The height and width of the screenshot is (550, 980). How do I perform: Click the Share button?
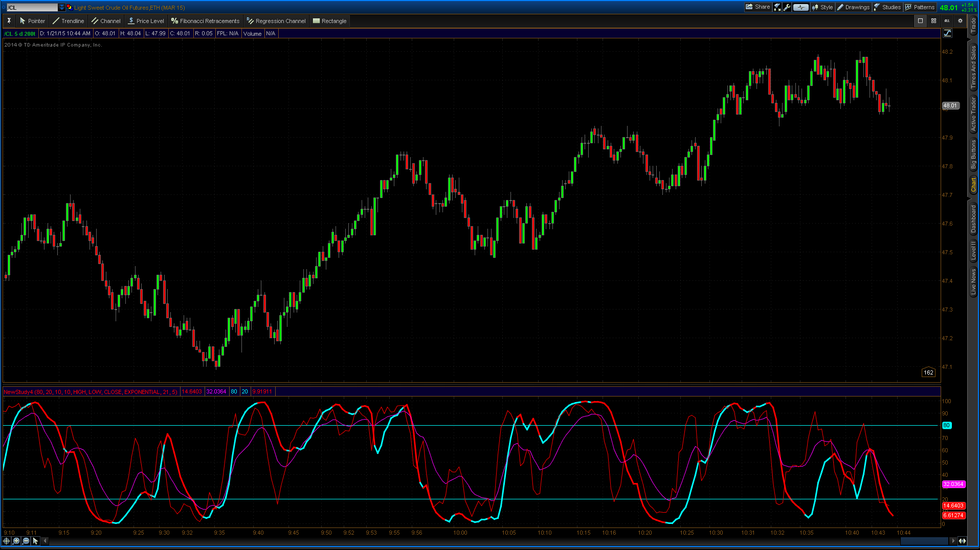coord(758,7)
